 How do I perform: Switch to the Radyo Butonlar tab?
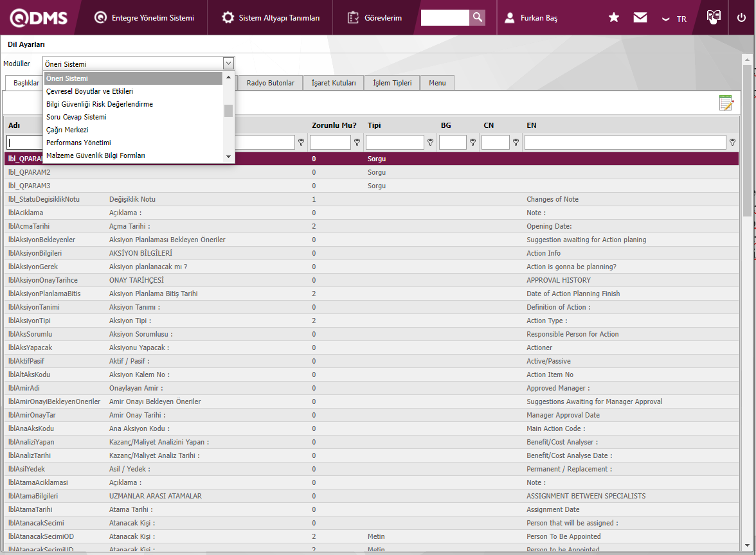pyautogui.click(x=270, y=83)
